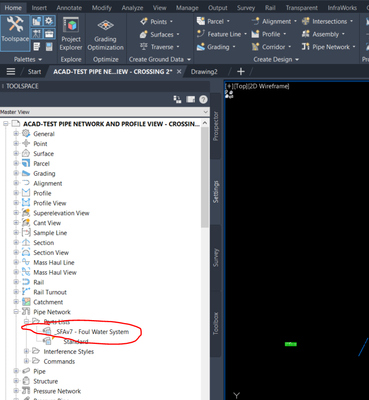Click the Feature Line tool icon
The height and width of the screenshot is (400, 369).
click(201, 34)
